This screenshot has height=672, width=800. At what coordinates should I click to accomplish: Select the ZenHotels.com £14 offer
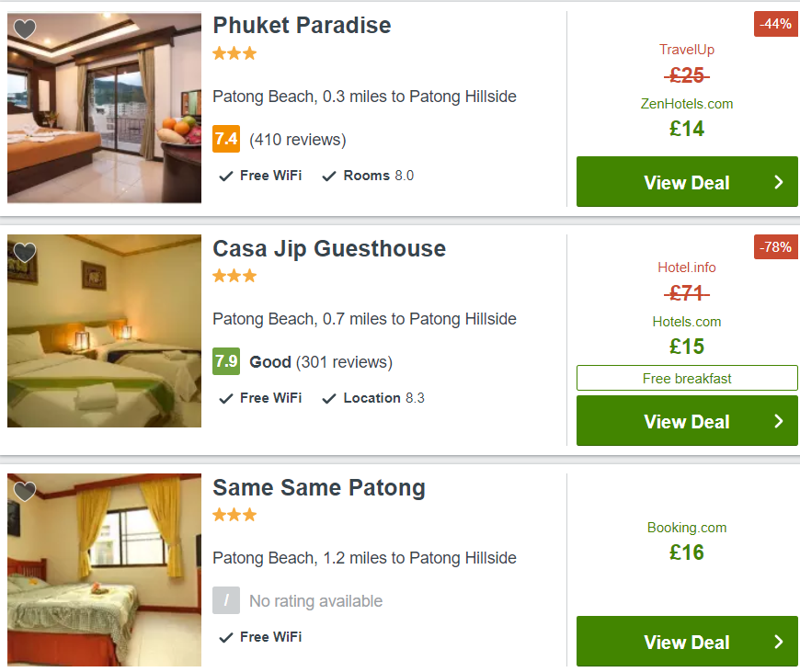point(687,118)
